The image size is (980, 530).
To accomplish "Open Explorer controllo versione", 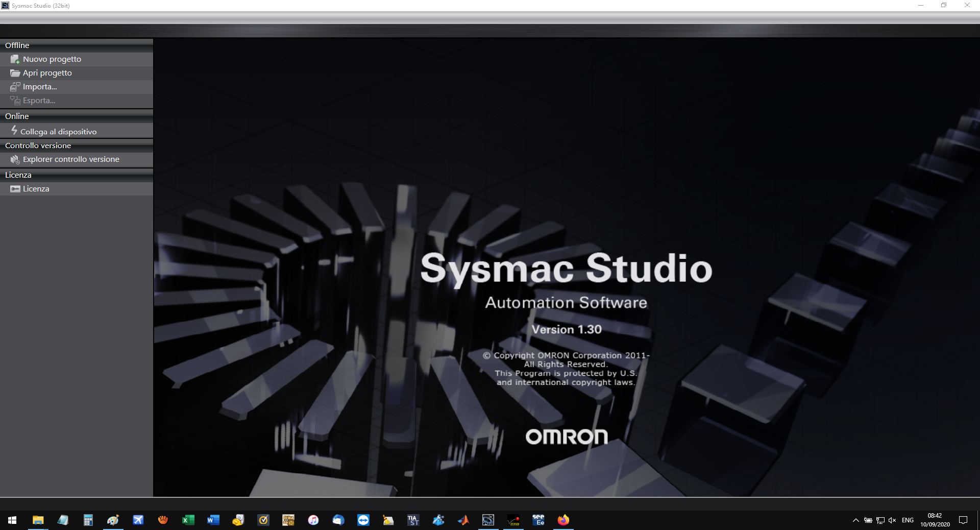I will coord(77,159).
